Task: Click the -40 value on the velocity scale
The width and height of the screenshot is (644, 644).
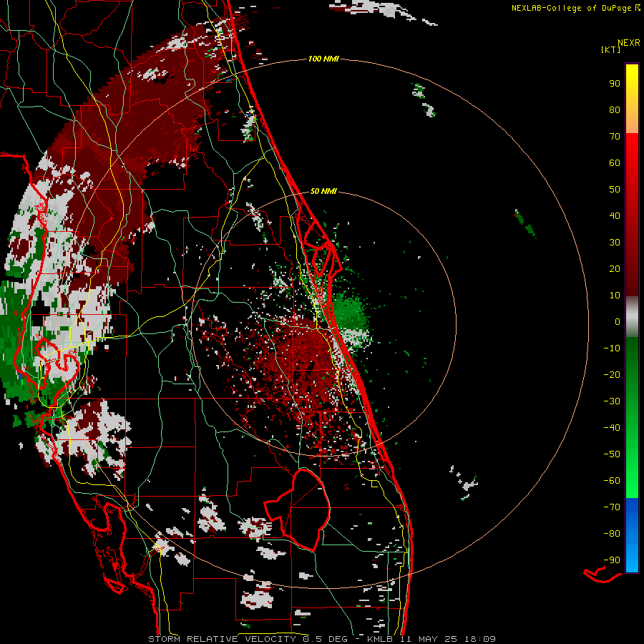Action: tap(612, 428)
